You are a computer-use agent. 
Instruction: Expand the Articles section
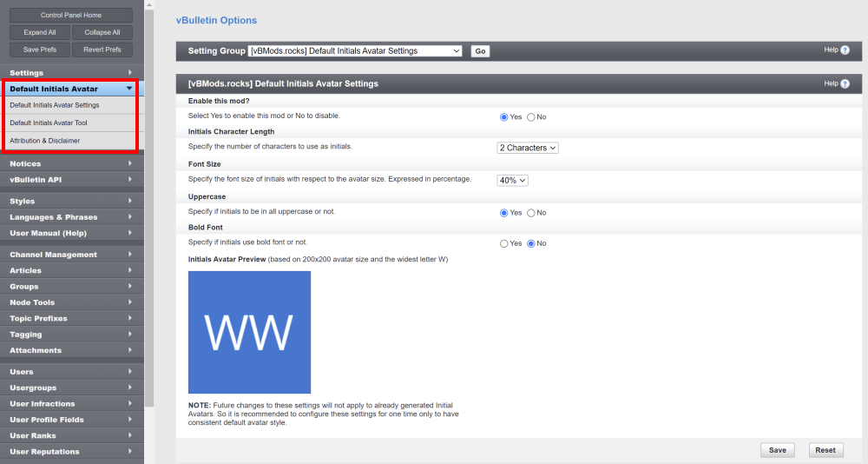tap(71, 270)
